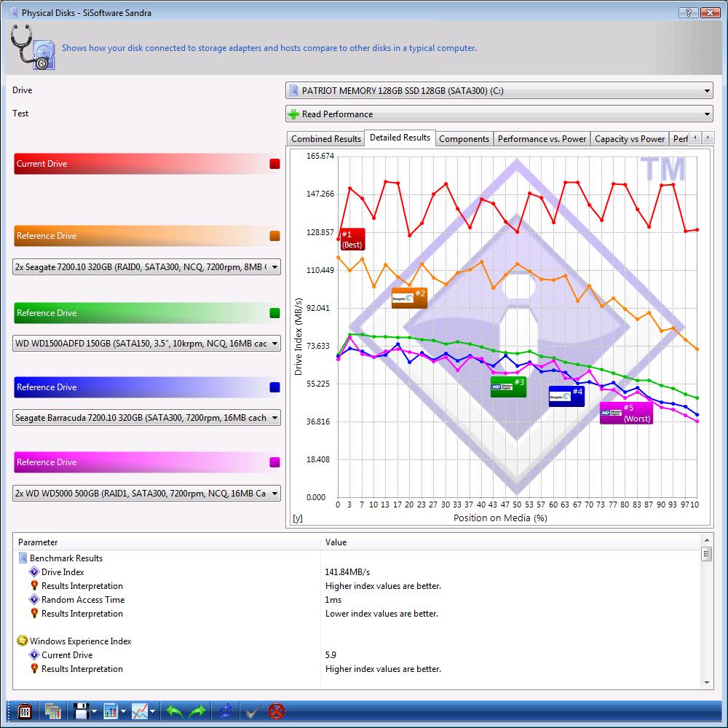
Task: Click the Help question mark title button
Action: (x=689, y=12)
